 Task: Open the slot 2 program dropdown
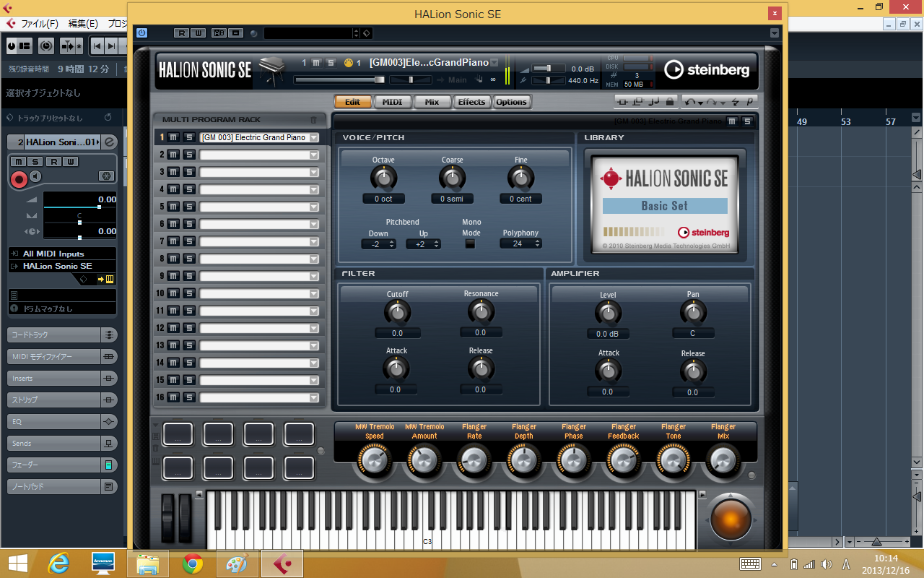(314, 155)
